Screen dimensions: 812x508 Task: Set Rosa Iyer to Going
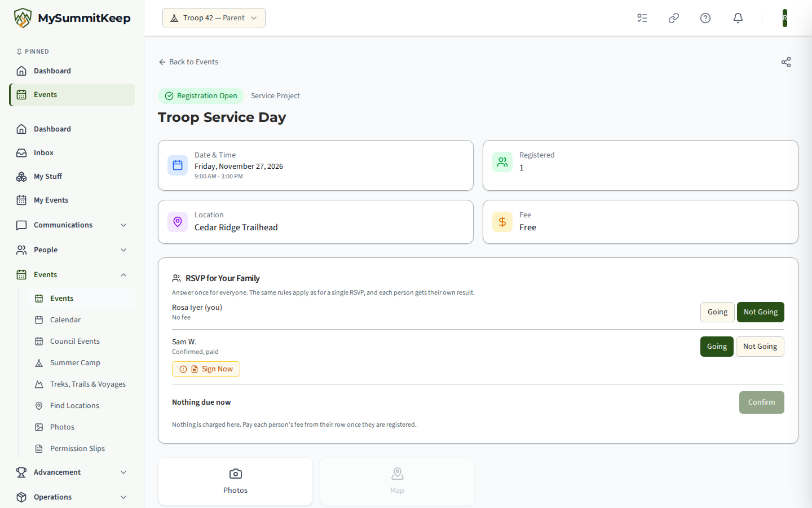coord(717,312)
